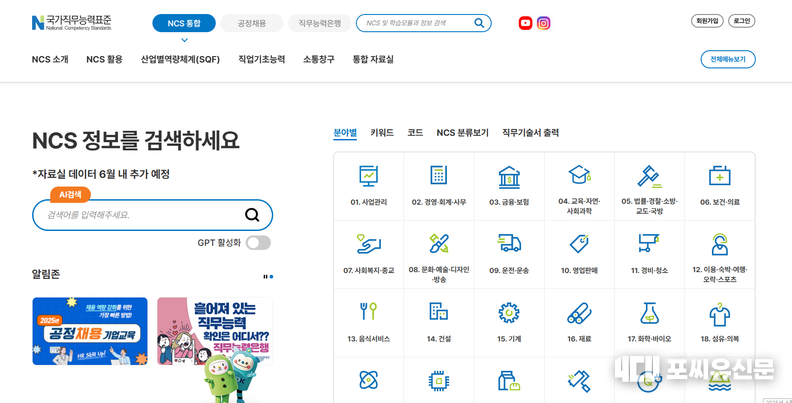Select the NCS 통합 pill button

(184, 23)
